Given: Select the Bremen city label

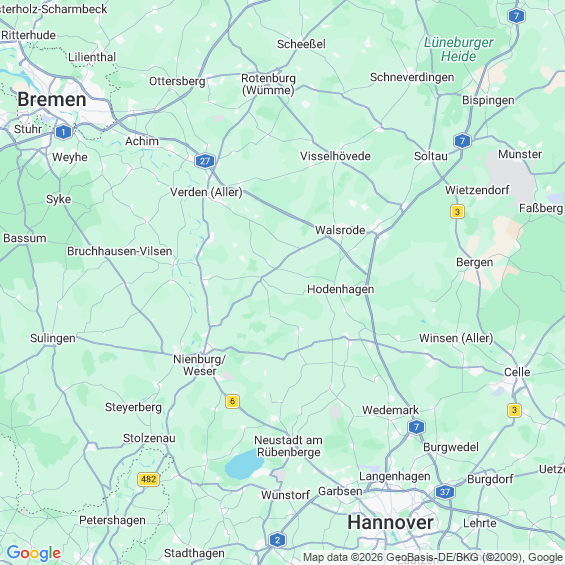Looking at the screenshot, I should click(52, 99).
